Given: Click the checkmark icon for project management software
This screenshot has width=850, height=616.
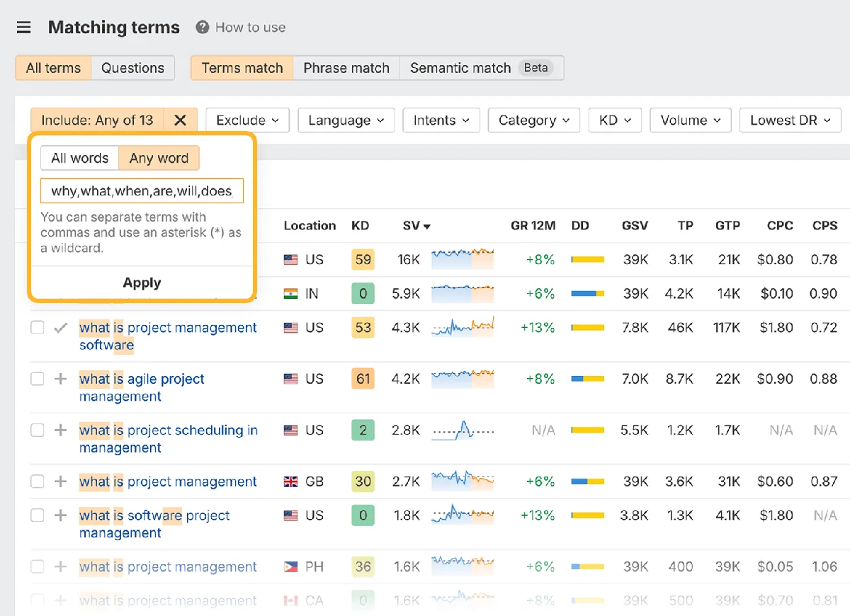Looking at the screenshot, I should 61,328.
